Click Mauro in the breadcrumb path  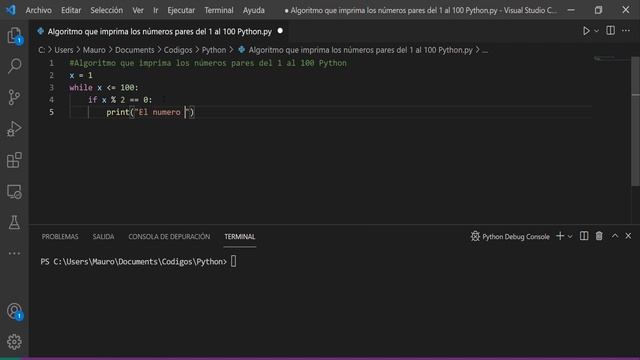[94, 50]
